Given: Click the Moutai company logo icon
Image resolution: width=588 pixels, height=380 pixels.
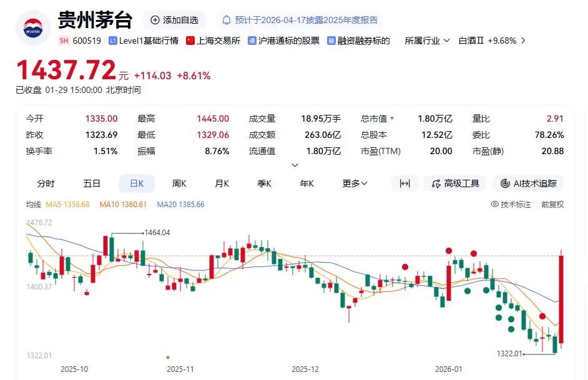Looking at the screenshot, I should 32,29.
